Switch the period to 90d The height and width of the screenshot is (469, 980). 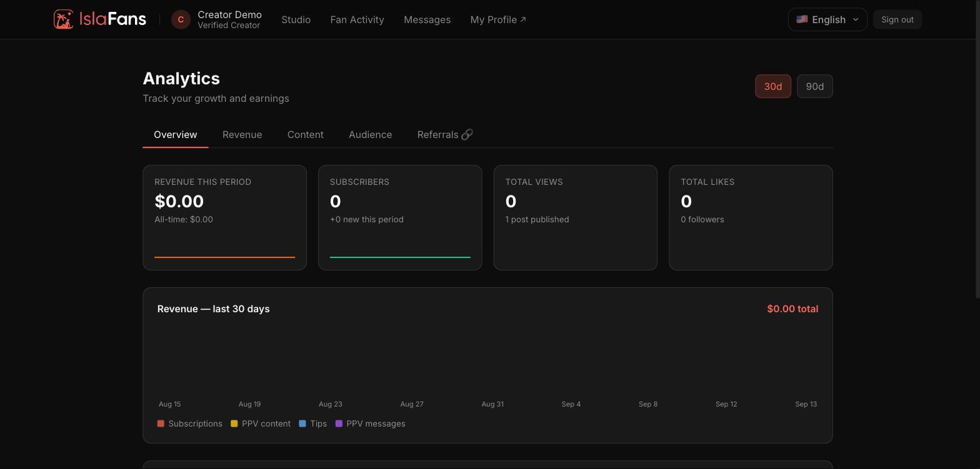pyautogui.click(x=815, y=86)
